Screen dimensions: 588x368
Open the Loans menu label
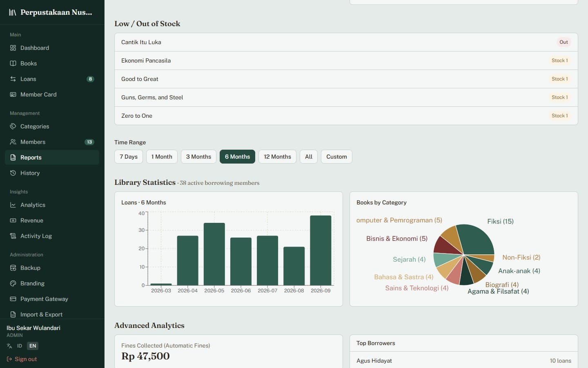[28, 79]
